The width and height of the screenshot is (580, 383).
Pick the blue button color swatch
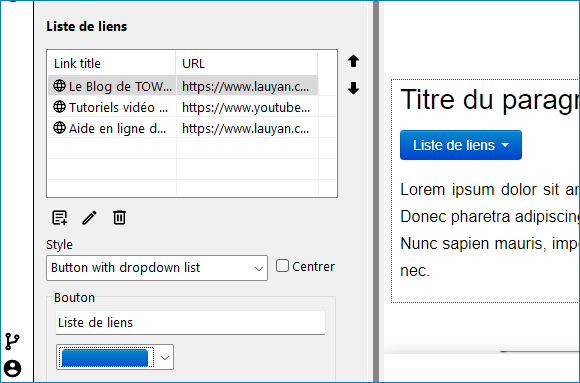pyautogui.click(x=105, y=358)
